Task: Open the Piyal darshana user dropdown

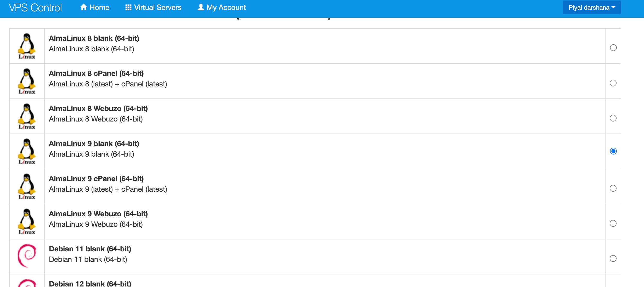Action: click(x=592, y=8)
